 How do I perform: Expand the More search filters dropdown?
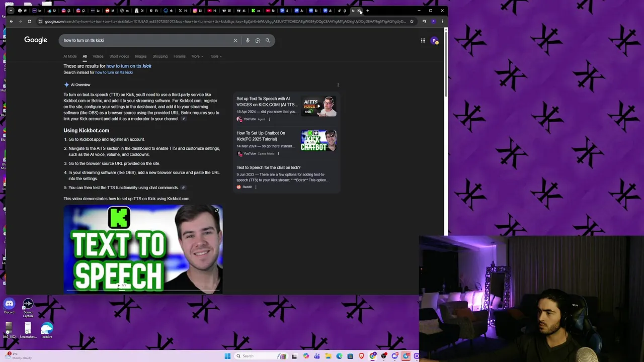[197, 56]
